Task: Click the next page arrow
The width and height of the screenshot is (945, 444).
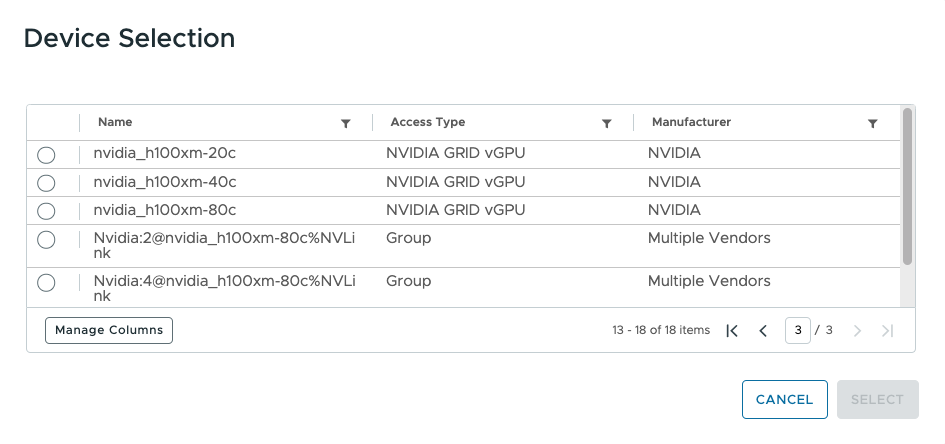Action: (x=857, y=331)
